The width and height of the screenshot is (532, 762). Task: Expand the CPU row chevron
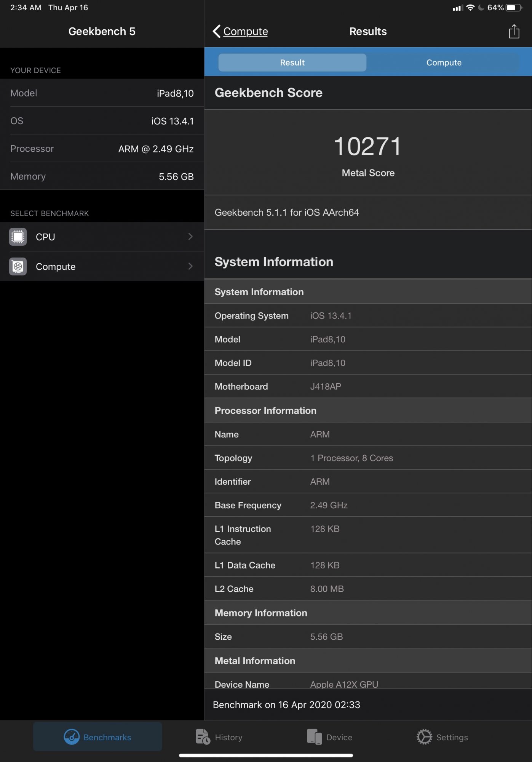pyautogui.click(x=190, y=237)
